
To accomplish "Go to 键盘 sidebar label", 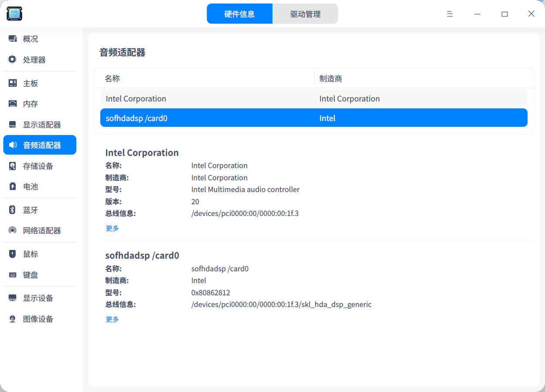I will coord(31,275).
